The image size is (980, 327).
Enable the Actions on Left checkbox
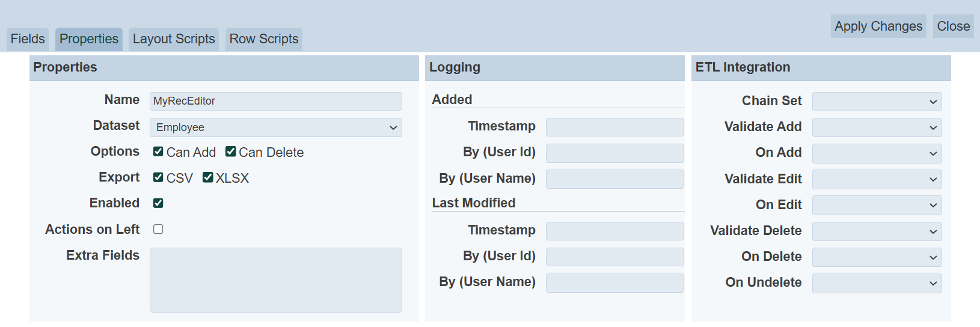pyautogui.click(x=158, y=229)
